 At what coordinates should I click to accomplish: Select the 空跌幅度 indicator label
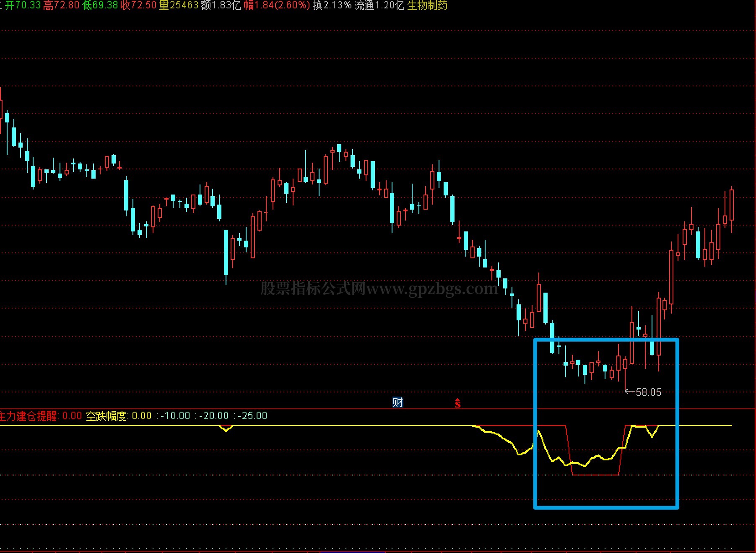tap(106, 416)
